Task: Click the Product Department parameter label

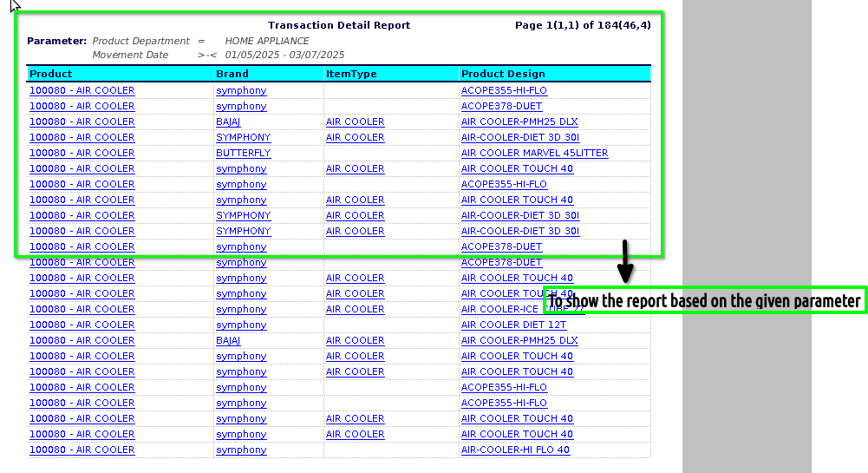Action: 140,41
